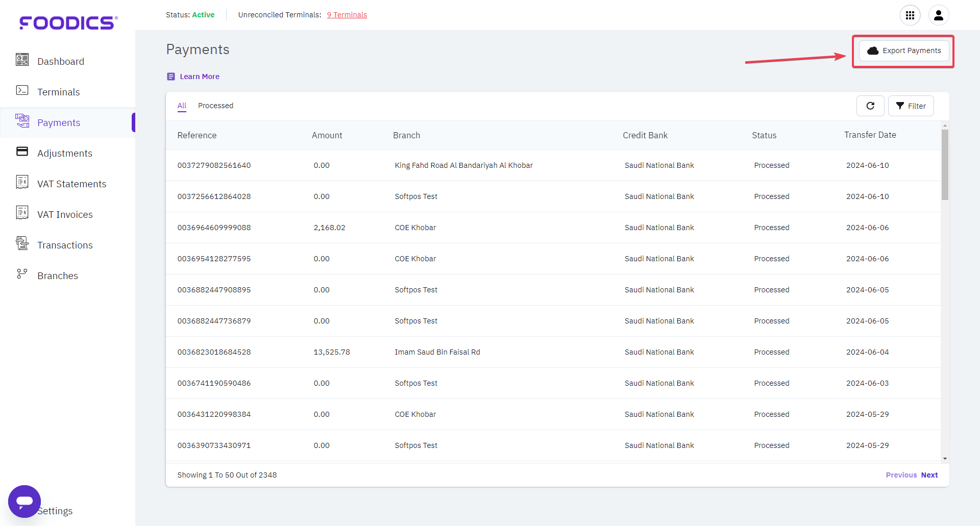Click transfer date 2024-06-03
This screenshot has width=980, height=526.
click(x=867, y=383)
